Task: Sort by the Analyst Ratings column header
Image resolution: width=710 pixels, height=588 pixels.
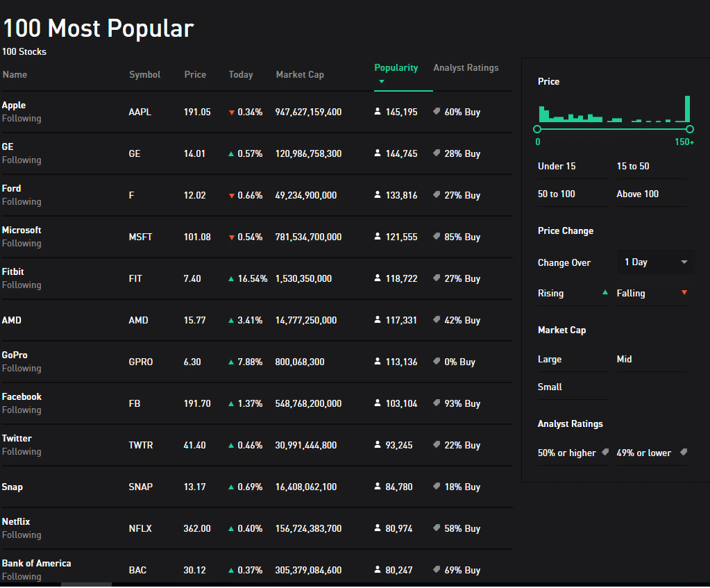Action: (466, 67)
